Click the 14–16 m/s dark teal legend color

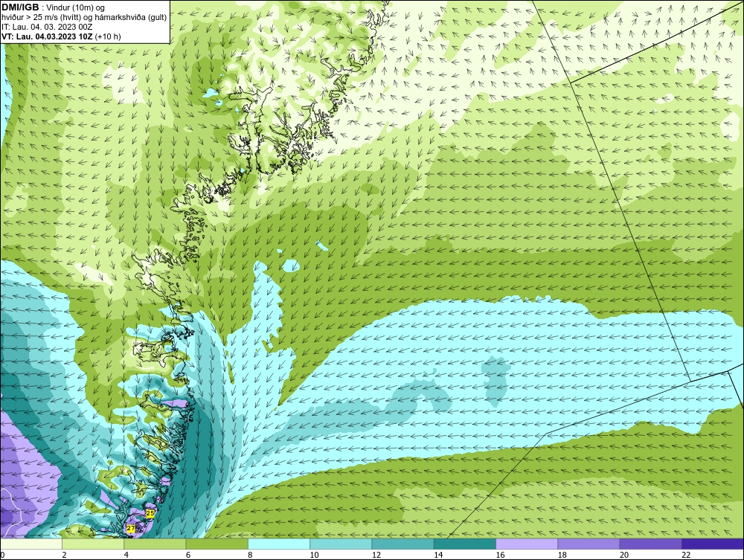tap(464, 544)
